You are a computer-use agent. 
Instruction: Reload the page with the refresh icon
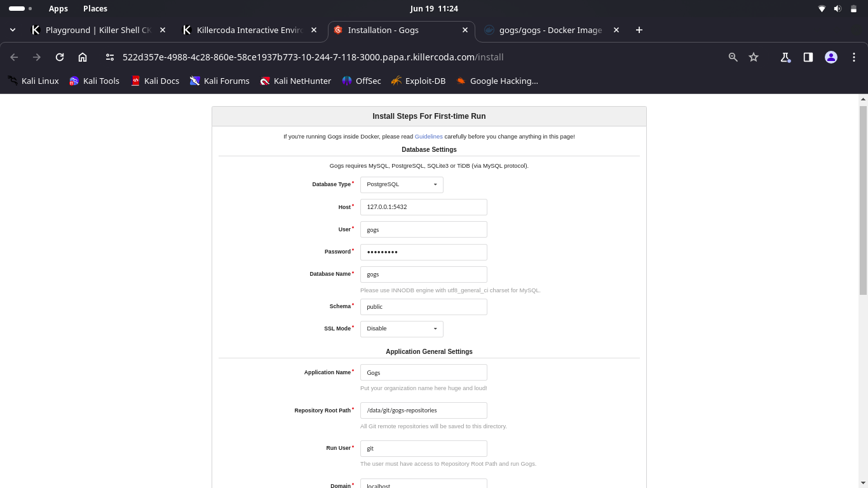pos(60,57)
